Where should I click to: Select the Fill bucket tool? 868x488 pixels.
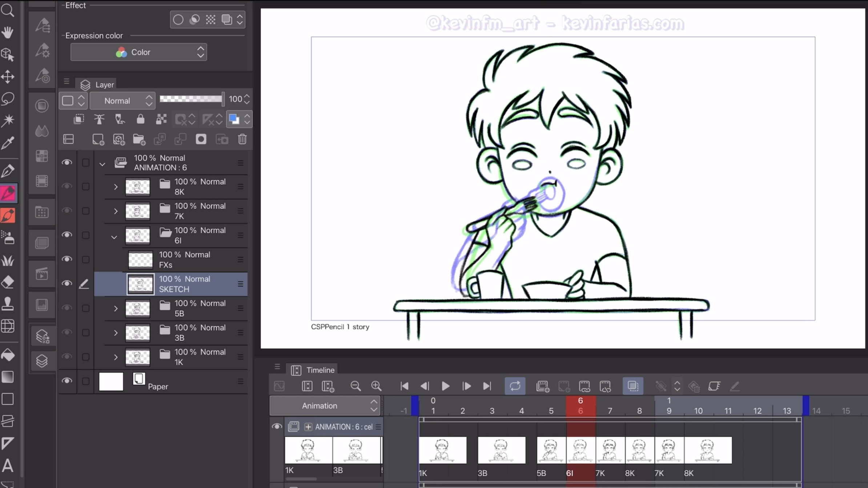point(8,355)
